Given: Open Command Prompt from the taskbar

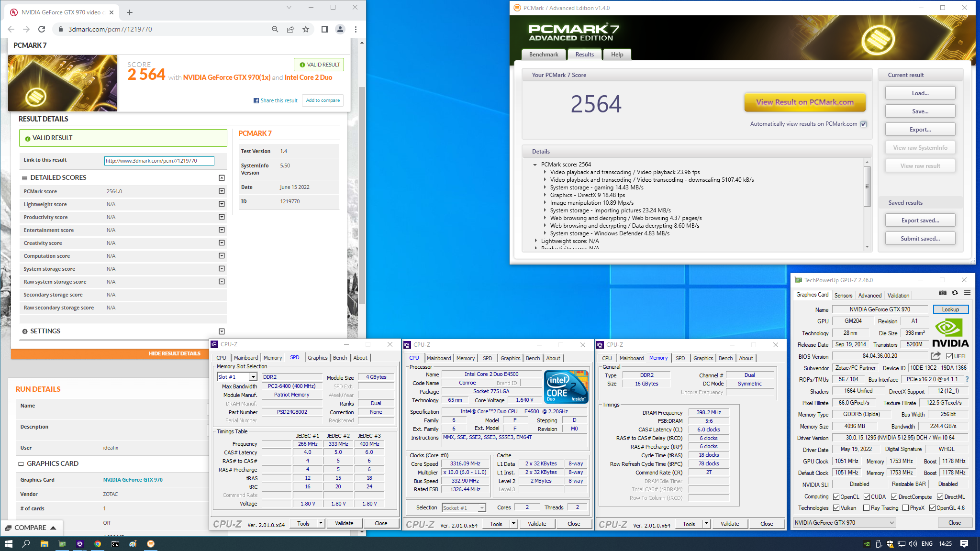Looking at the screenshot, I should coord(115,544).
